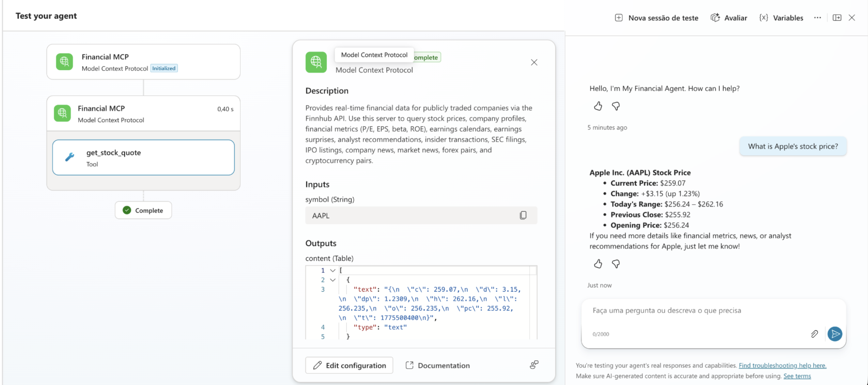Click the Financial MCP 0,40 s node icon

pos(62,113)
